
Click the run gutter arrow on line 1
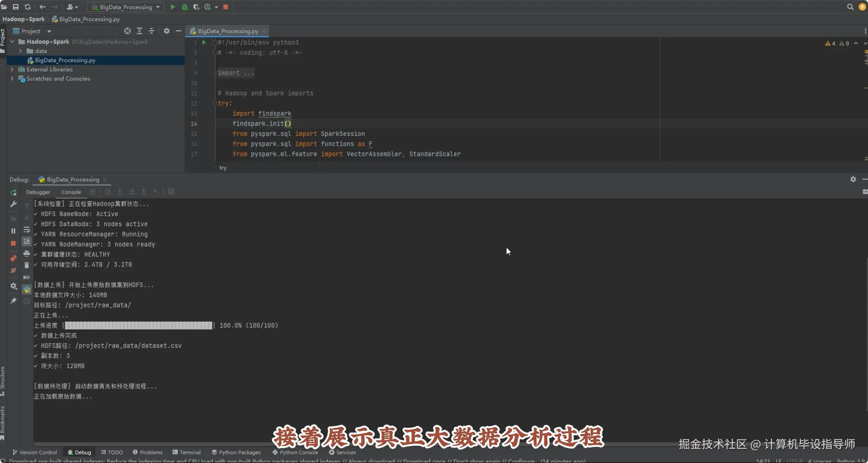pos(204,43)
